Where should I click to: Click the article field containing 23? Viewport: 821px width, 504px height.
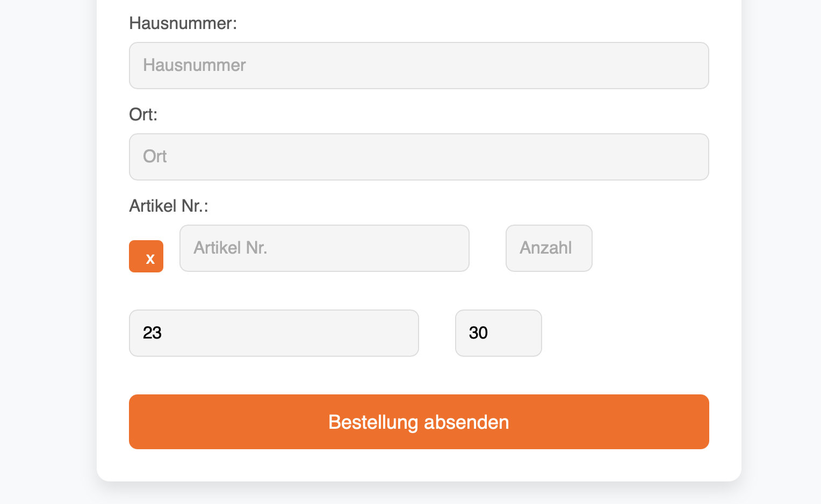273,333
